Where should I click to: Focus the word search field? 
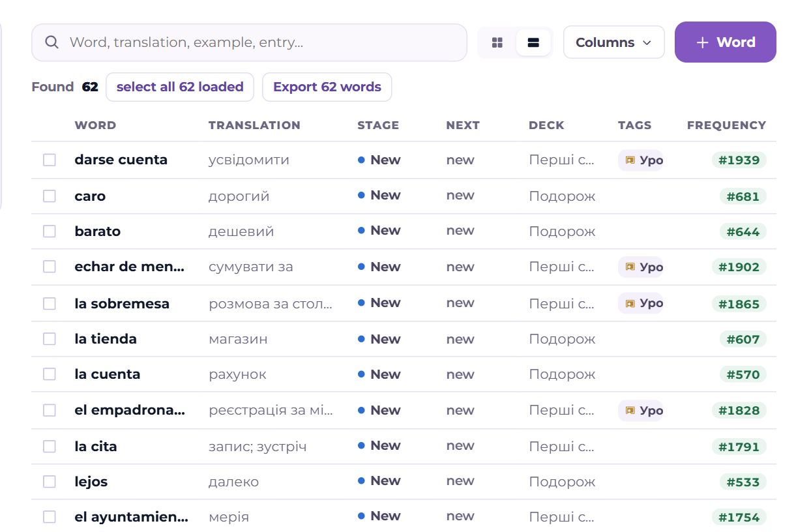pyautogui.click(x=249, y=43)
